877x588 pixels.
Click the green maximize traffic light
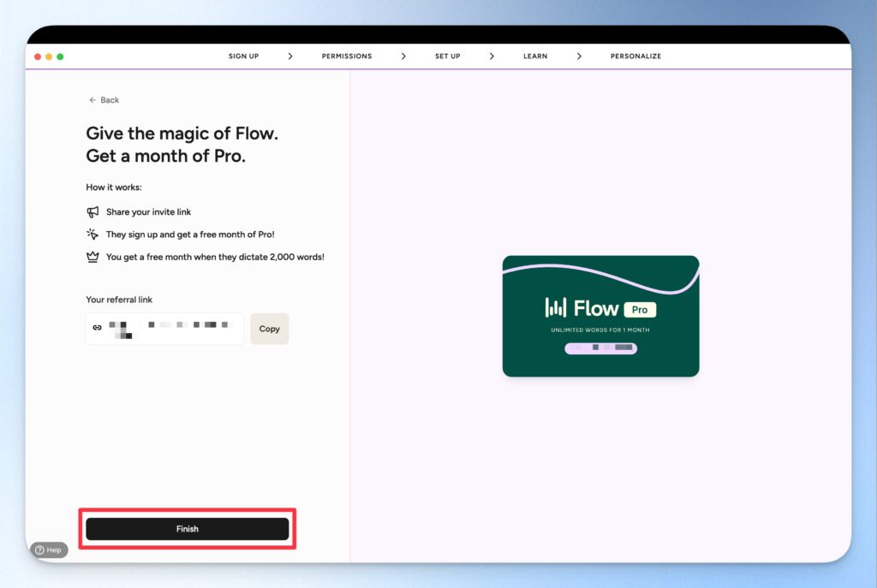pyautogui.click(x=60, y=56)
